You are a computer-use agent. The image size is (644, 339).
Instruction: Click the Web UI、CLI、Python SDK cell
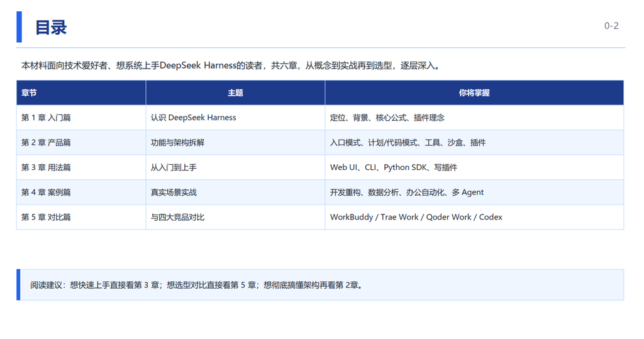point(474,167)
